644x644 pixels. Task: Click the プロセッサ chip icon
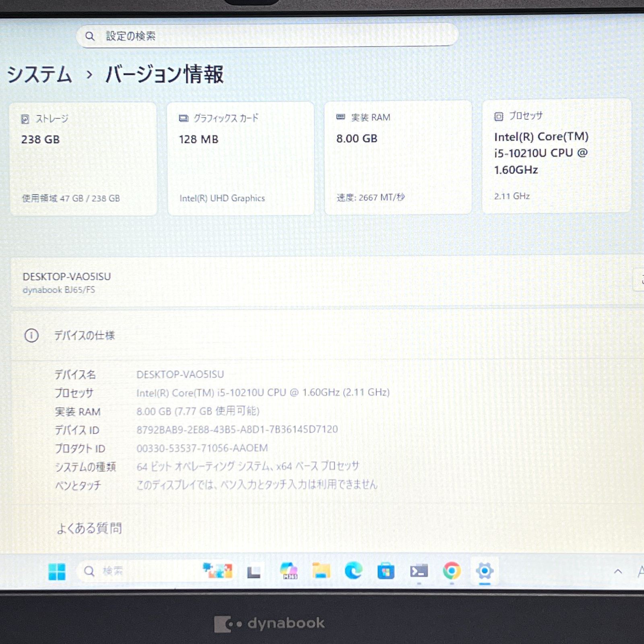499,116
